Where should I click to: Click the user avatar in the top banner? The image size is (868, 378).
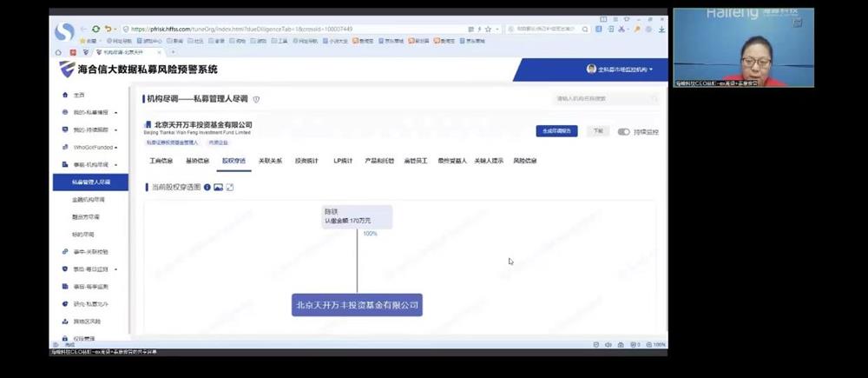coord(591,70)
